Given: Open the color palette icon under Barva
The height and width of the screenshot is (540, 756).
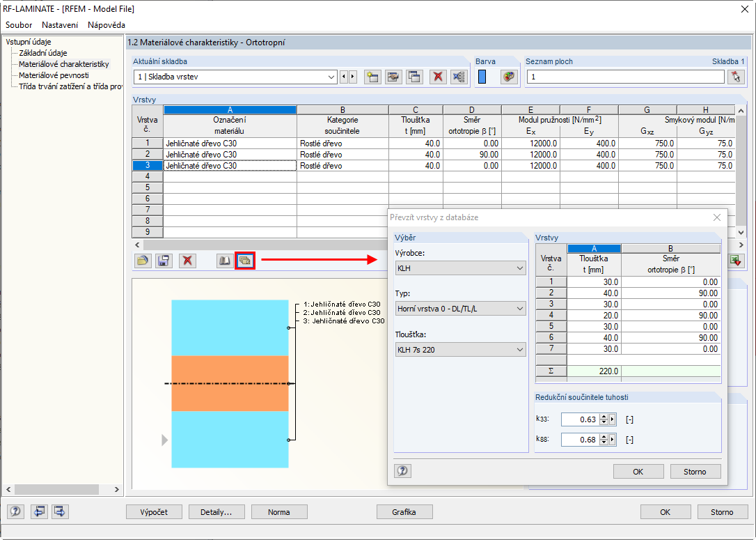Looking at the screenshot, I should pos(509,77).
